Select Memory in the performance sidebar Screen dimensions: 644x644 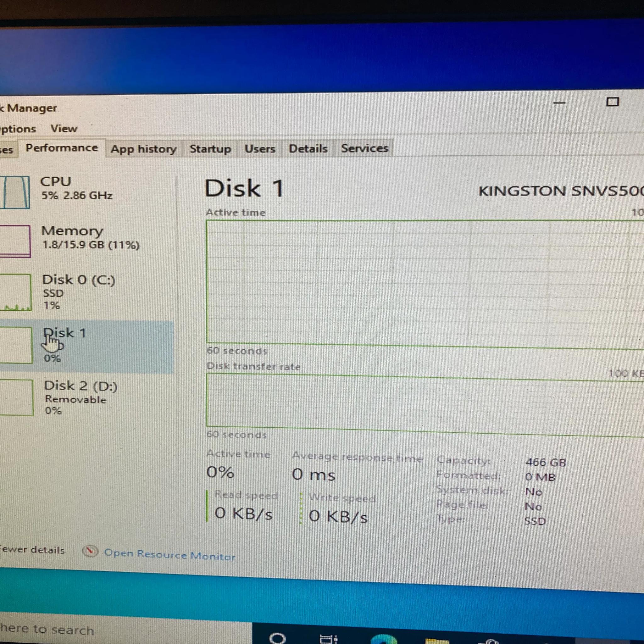[x=87, y=241]
